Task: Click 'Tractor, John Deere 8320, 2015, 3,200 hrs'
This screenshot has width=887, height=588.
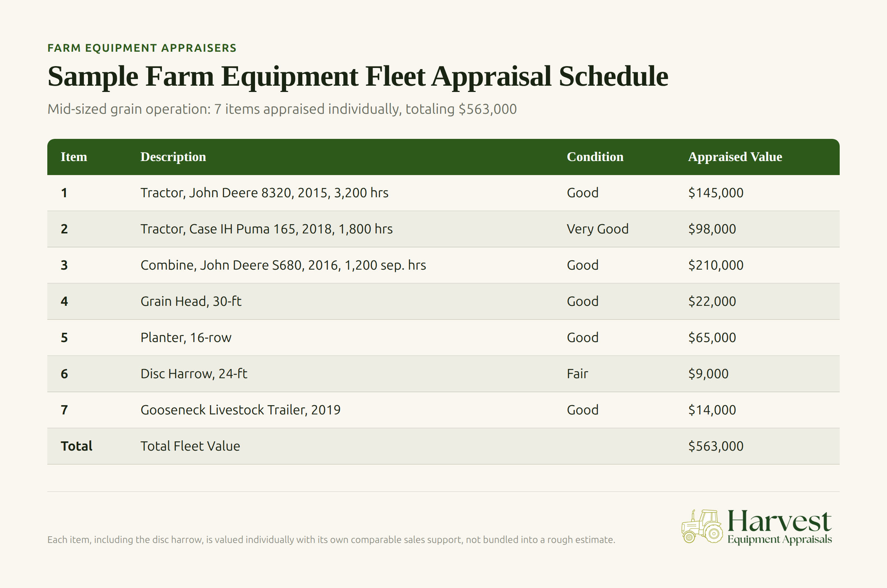Action: [265, 193]
